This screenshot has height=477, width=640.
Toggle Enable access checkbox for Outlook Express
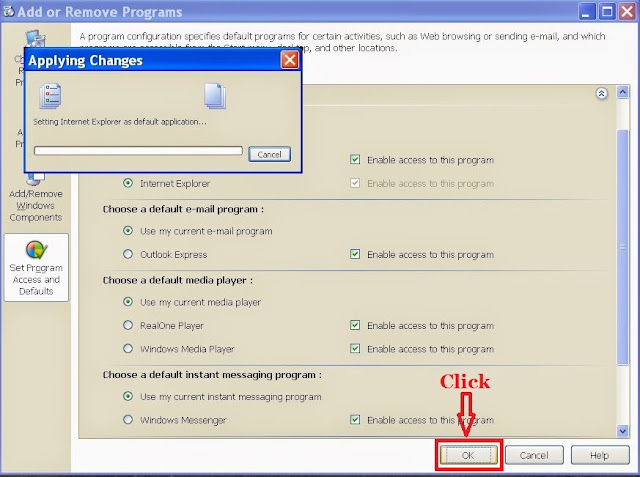pos(355,254)
